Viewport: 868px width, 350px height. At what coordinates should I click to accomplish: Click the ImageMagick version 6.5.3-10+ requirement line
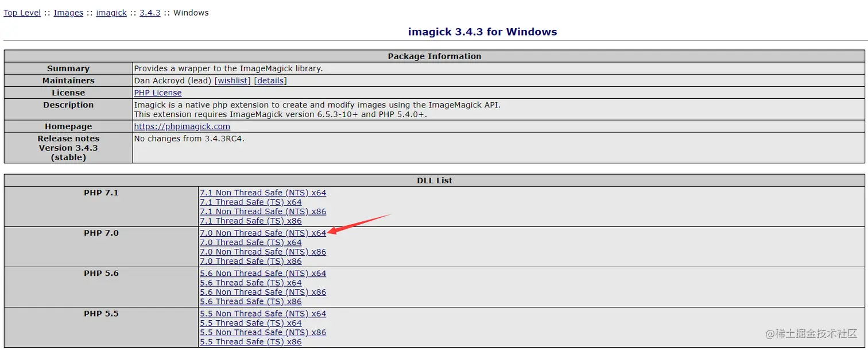click(x=281, y=114)
